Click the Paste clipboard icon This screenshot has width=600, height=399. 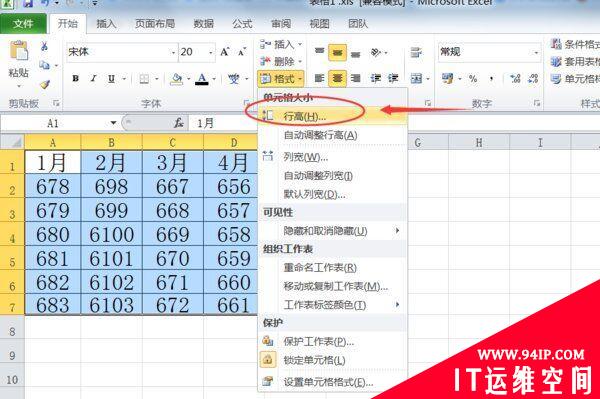(x=19, y=50)
